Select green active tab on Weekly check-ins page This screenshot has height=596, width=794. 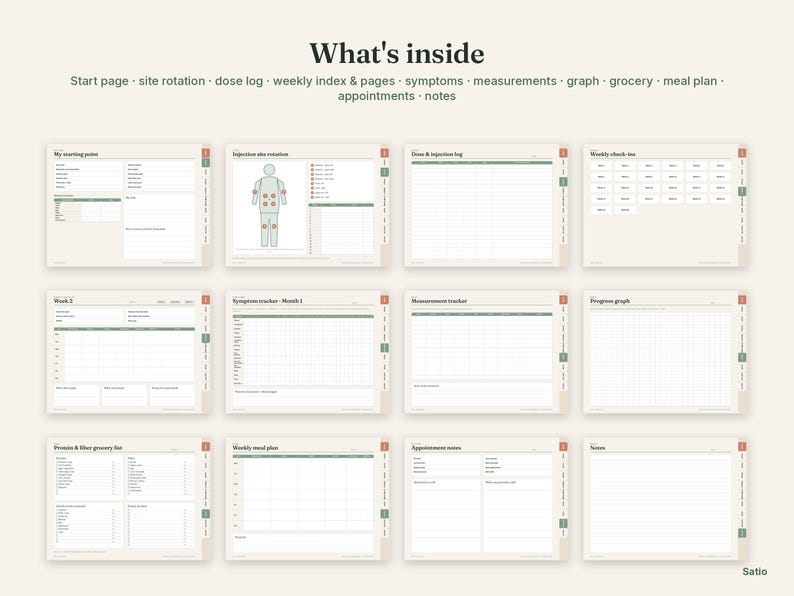[742, 191]
